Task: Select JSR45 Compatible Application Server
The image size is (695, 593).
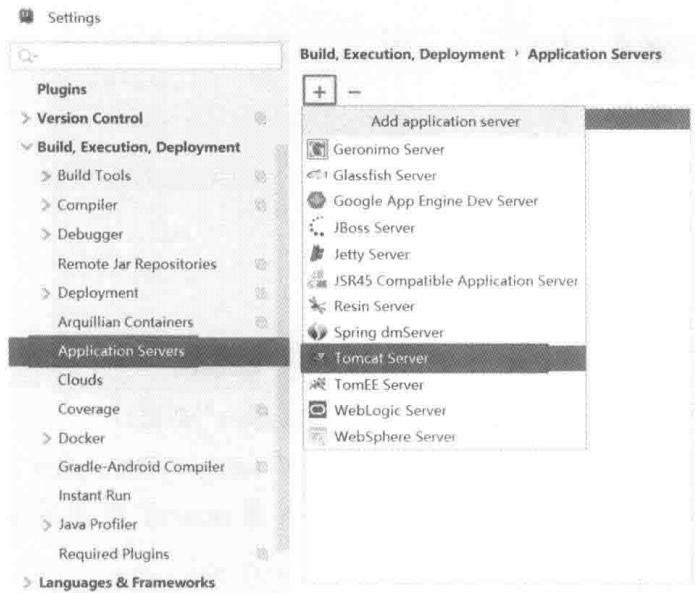Action: (444, 280)
